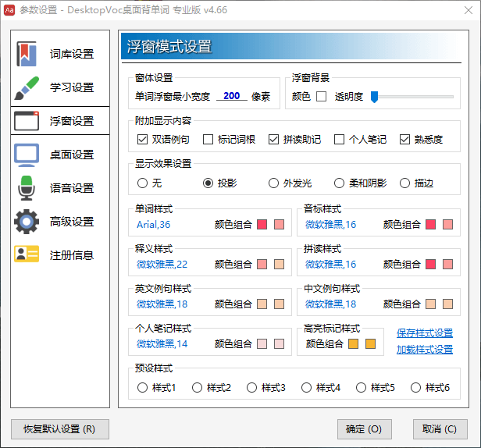This screenshot has height=448, width=481.
Task: Click the 语音设置 microphone icon
Action: coord(27,188)
